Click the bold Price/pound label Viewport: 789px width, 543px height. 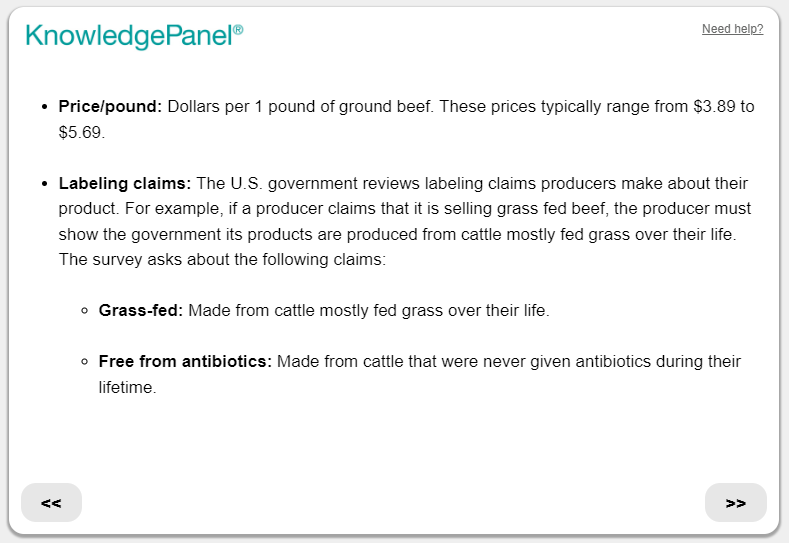pyautogui.click(x=110, y=106)
